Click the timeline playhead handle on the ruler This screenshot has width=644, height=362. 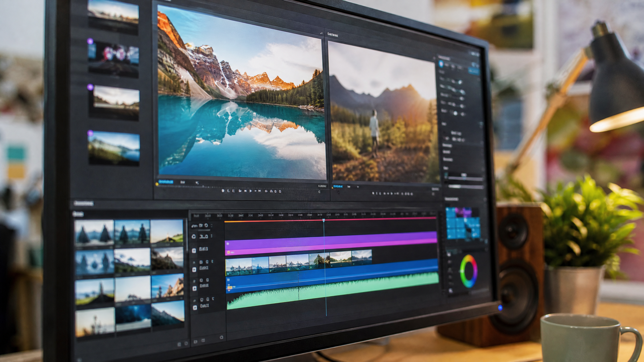[x=324, y=220]
